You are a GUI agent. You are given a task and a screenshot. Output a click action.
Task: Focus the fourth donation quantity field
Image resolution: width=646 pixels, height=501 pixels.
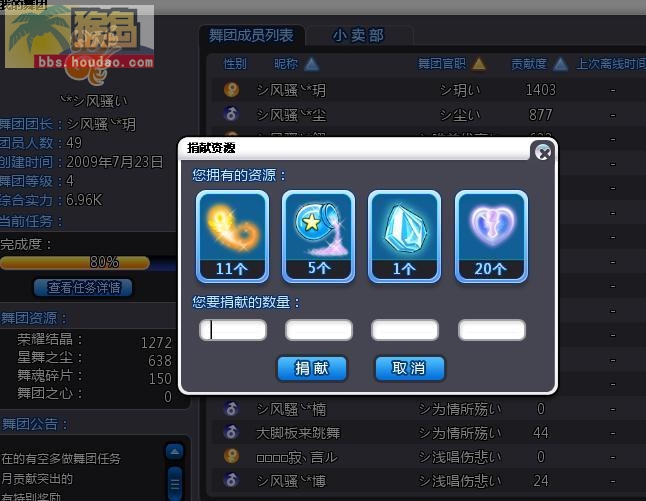coord(492,330)
